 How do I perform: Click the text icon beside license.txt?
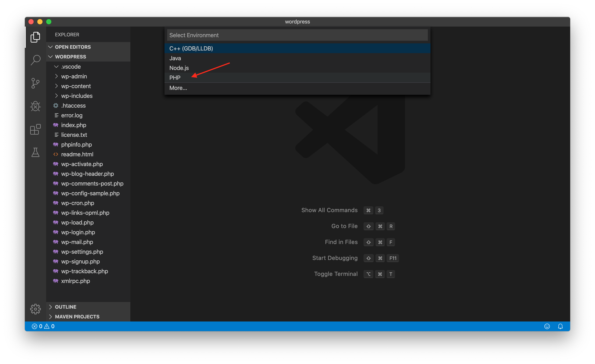coord(56,135)
